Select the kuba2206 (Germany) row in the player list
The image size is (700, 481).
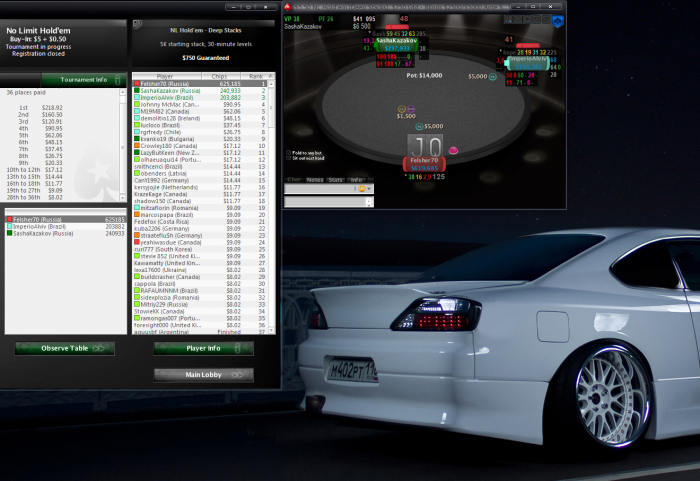tap(200, 229)
